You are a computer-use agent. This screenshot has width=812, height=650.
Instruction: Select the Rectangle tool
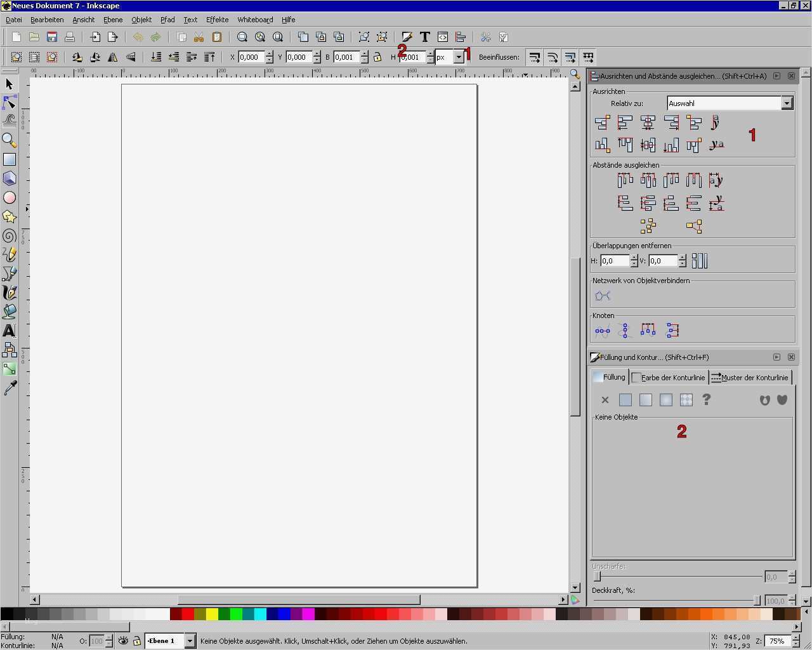[9, 159]
